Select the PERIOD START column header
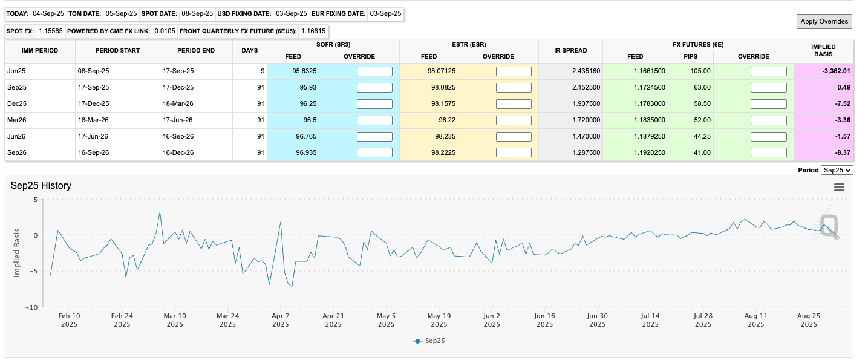The image size is (868, 360). click(x=117, y=51)
